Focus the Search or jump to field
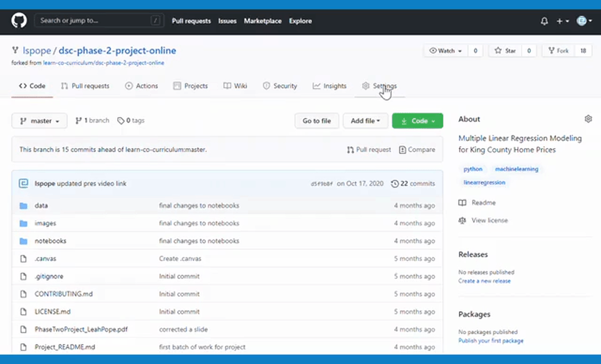The height and width of the screenshot is (364, 601). (94, 21)
